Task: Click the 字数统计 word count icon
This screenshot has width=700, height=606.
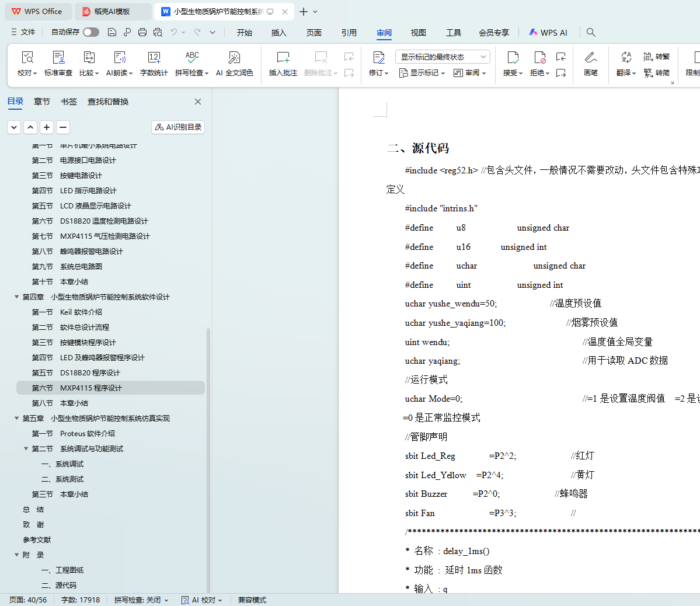Action: [x=154, y=58]
